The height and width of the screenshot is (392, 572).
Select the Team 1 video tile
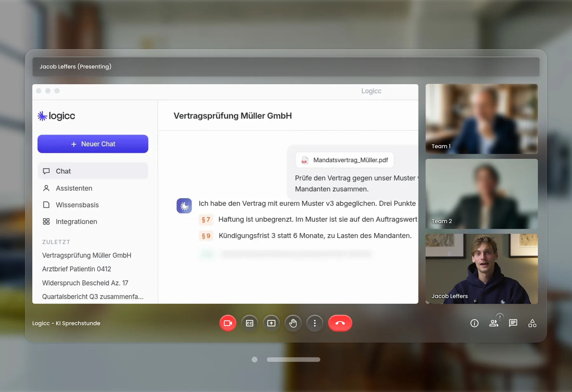(x=482, y=119)
